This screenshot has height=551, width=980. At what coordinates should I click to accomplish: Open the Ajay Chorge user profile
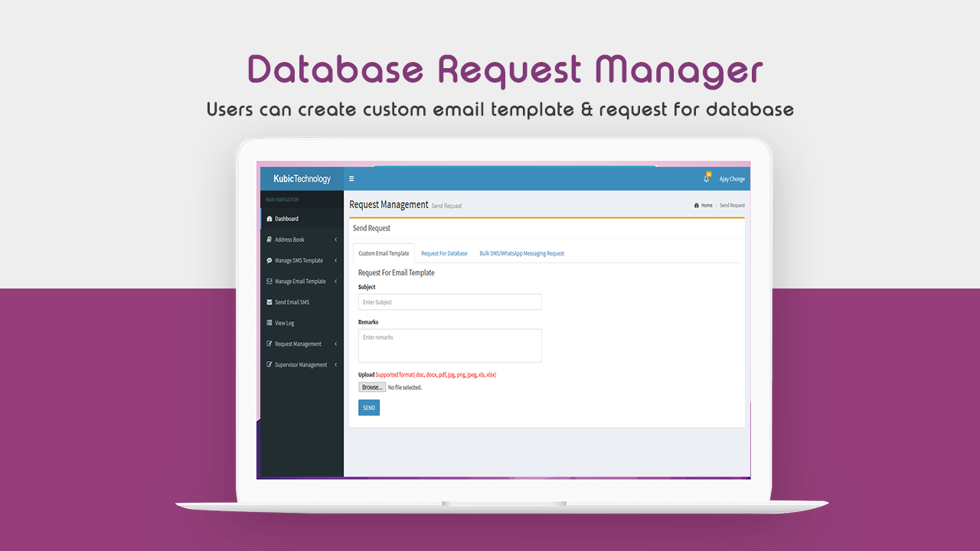pyautogui.click(x=732, y=179)
